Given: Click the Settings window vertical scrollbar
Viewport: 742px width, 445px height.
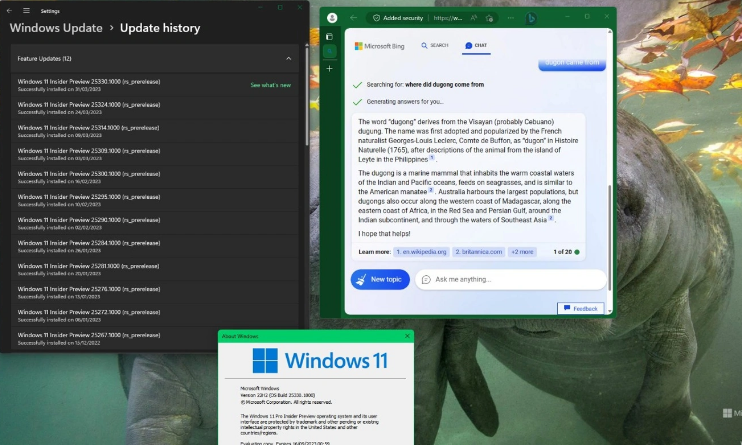Looking at the screenshot, I should [x=306, y=95].
